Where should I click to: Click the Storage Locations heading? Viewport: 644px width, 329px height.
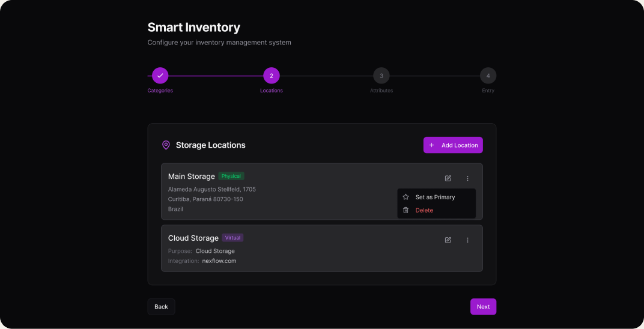point(211,145)
